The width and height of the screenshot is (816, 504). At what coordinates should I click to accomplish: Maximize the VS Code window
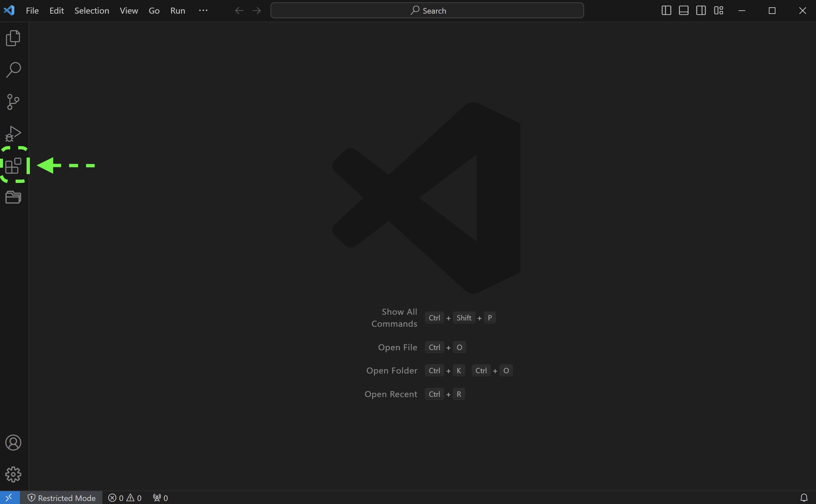point(772,11)
